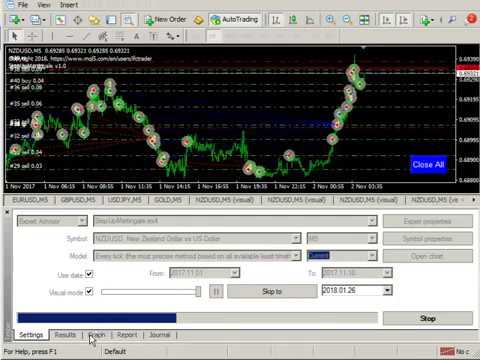Enable chart shift icon
The height and width of the screenshot is (360, 480).
click(404, 20)
